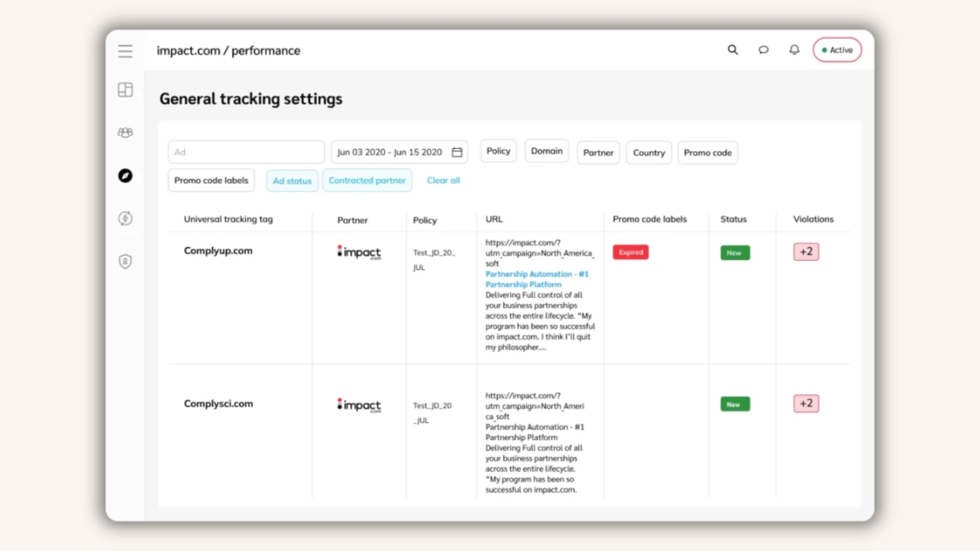Open the partners group sidebar icon
Viewport: 980px width, 551px height.
pyautogui.click(x=125, y=133)
